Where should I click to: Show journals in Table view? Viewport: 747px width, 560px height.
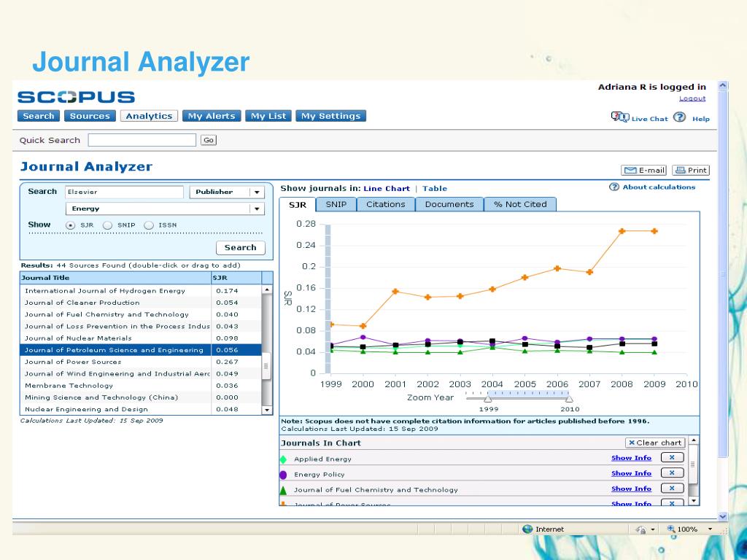[435, 189]
